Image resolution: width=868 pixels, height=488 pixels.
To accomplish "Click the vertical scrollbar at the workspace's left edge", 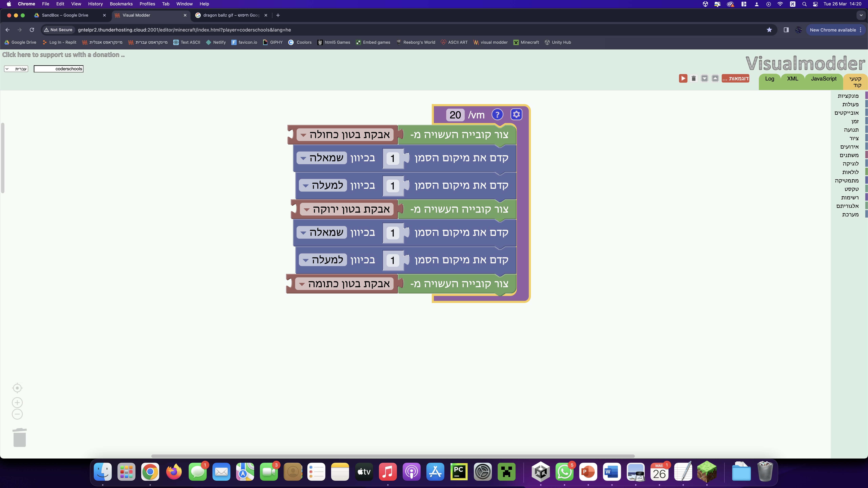I will tap(3, 158).
